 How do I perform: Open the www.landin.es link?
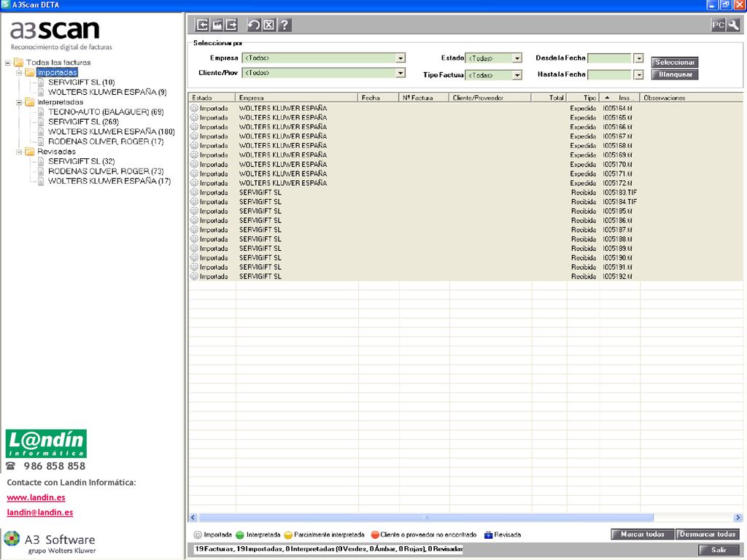36,497
